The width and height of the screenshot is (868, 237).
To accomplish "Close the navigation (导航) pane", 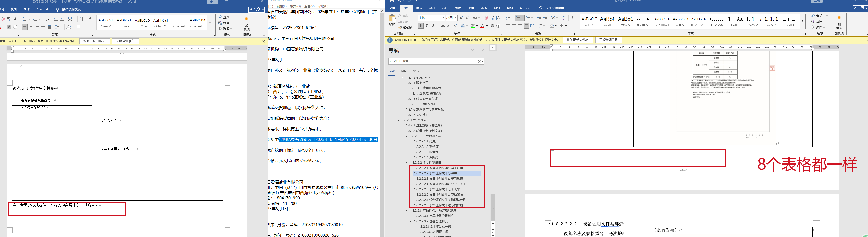I will (483, 50).
